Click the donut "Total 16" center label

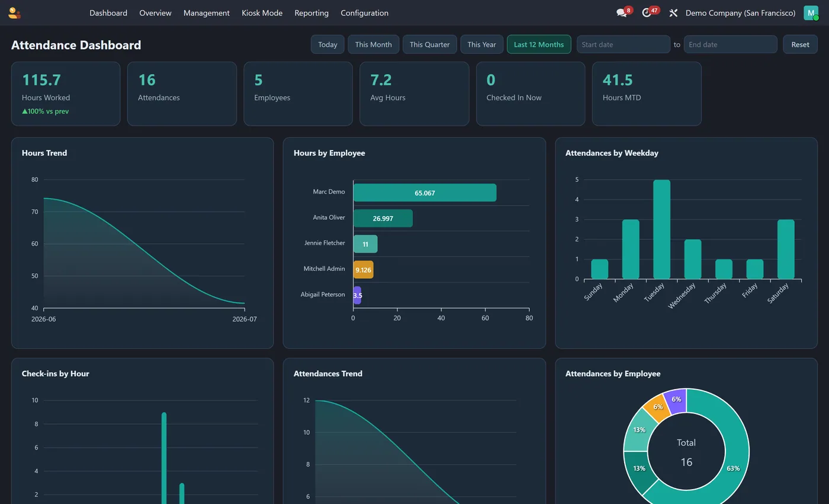[x=686, y=452]
